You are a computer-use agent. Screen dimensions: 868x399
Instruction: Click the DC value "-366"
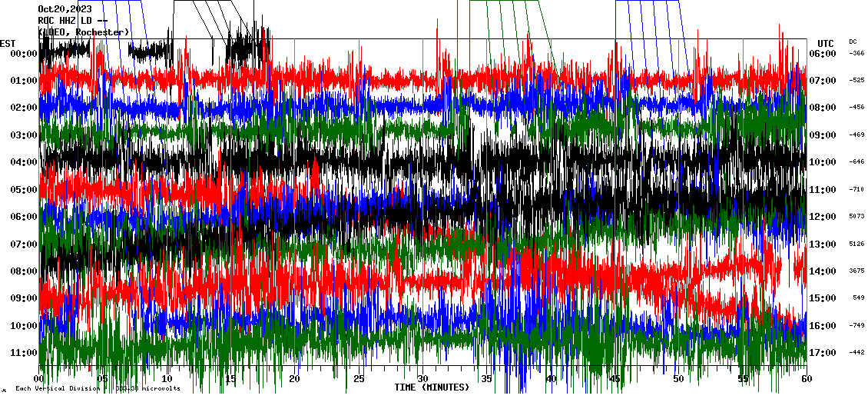click(857, 53)
